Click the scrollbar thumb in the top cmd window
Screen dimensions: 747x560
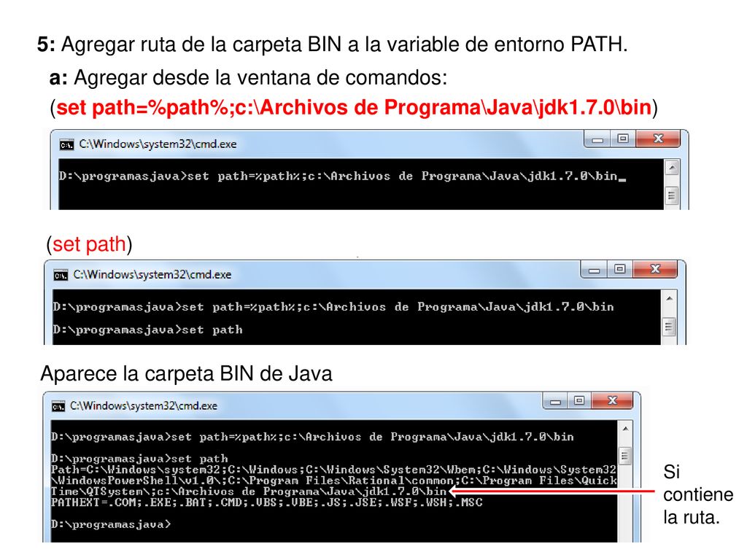(672, 195)
